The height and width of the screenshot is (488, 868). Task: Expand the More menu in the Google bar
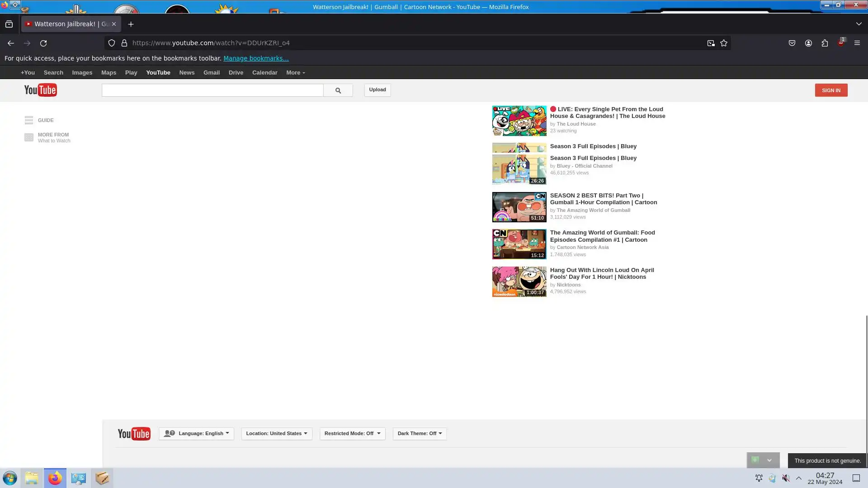pos(295,73)
